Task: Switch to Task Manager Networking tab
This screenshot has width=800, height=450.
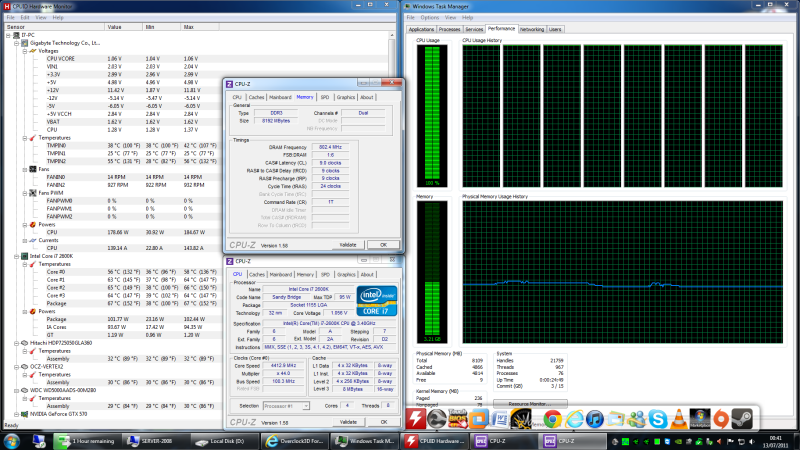Action: click(532, 30)
